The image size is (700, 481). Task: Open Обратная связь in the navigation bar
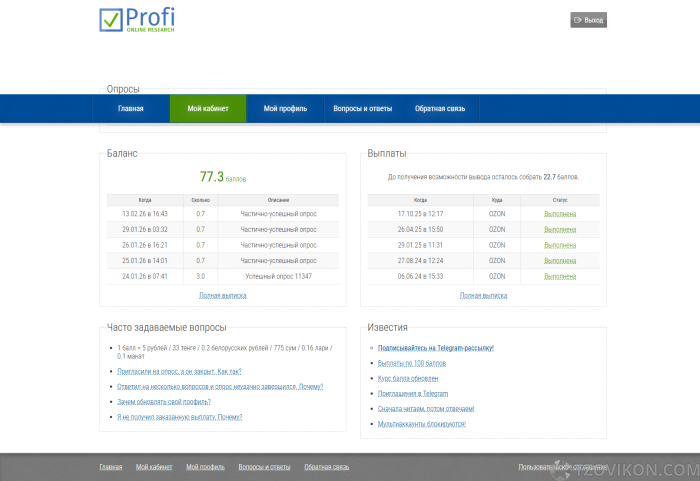(438, 109)
